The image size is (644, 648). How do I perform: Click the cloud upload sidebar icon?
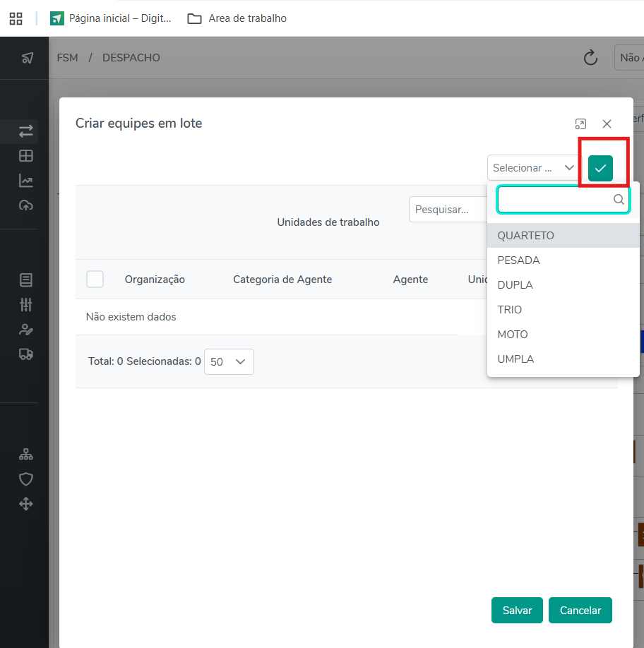point(26,205)
